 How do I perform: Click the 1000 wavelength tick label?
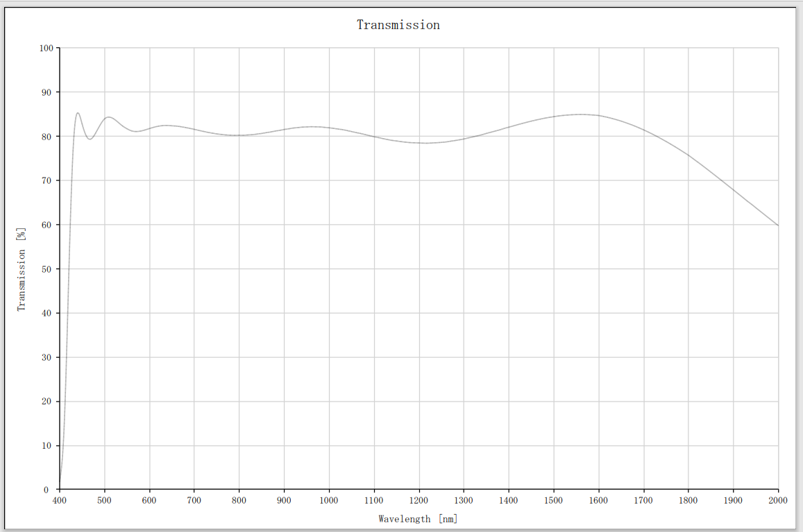coord(329,500)
